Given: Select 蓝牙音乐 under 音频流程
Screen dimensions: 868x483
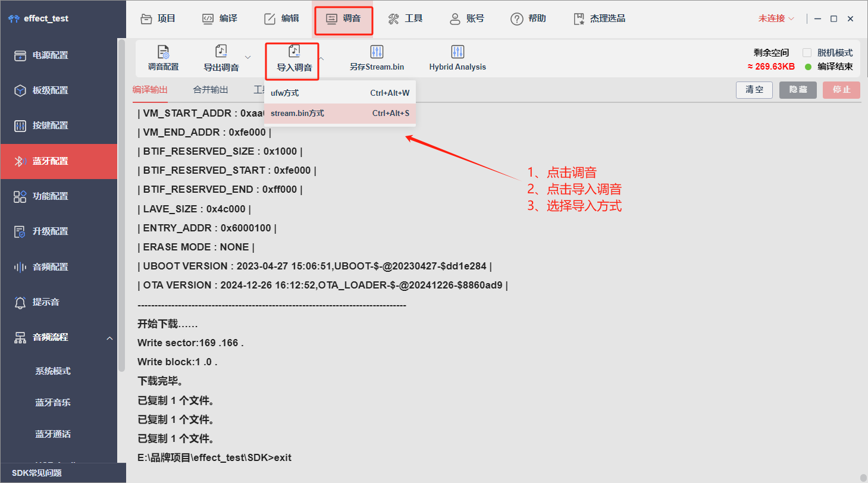Looking at the screenshot, I should (53, 403).
